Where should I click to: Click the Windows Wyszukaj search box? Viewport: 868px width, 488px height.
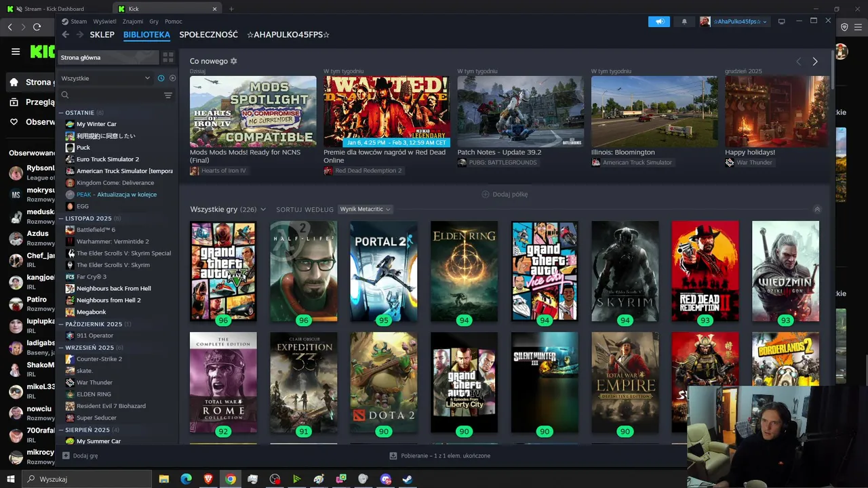coord(87,479)
